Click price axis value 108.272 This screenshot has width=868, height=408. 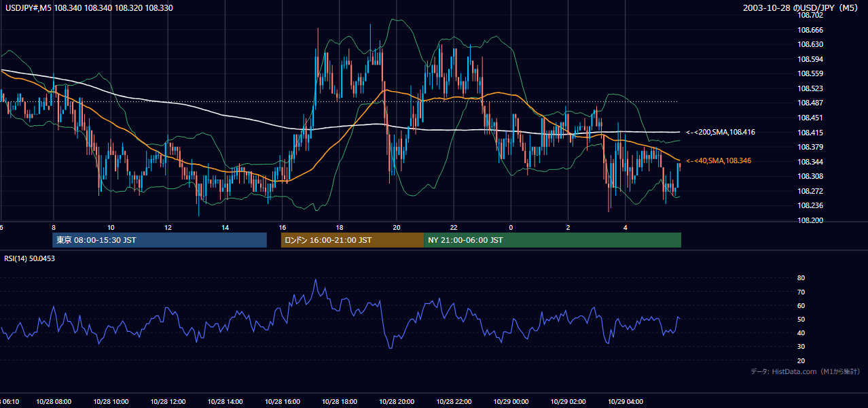click(810, 191)
